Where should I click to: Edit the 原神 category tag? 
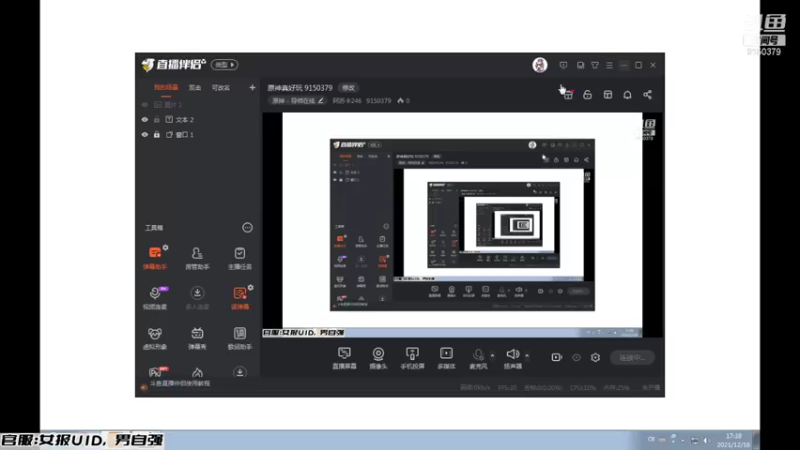[x=297, y=101]
